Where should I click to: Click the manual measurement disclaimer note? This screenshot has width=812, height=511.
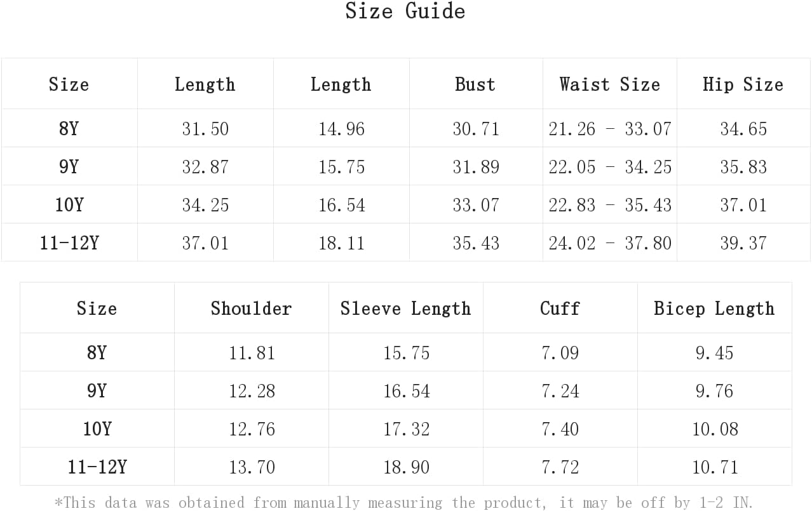pyautogui.click(x=404, y=502)
